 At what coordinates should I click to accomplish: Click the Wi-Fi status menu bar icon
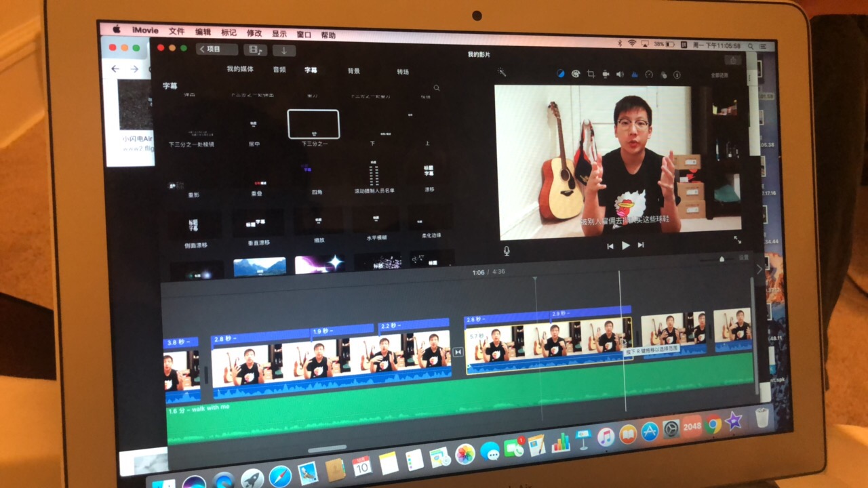click(632, 43)
